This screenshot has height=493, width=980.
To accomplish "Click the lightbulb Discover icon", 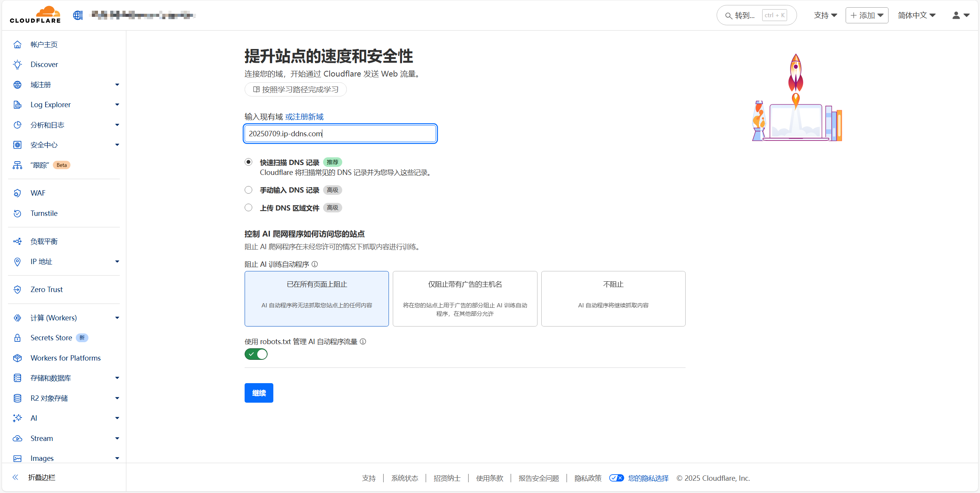I will pyautogui.click(x=17, y=64).
